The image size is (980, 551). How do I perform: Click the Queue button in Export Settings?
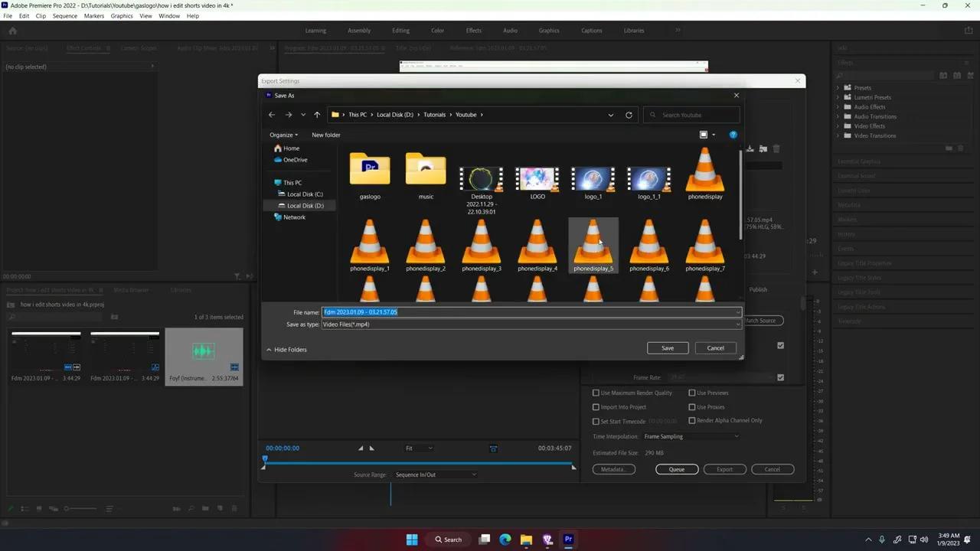click(676, 469)
